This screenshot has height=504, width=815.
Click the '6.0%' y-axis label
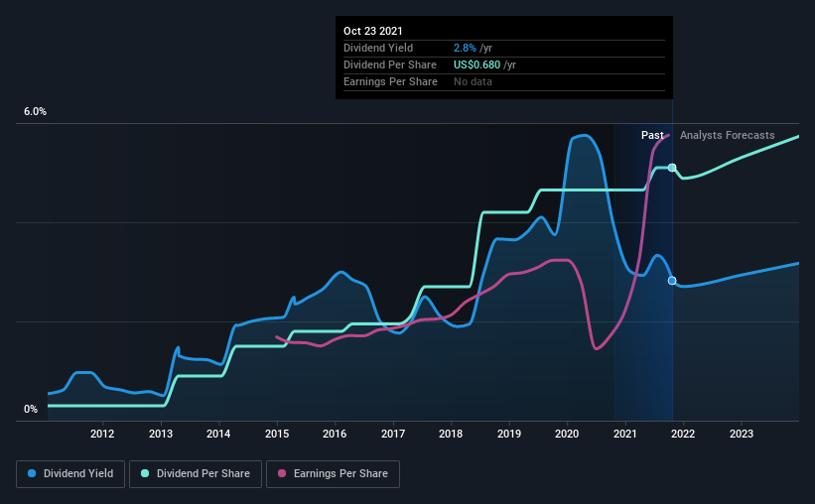(x=35, y=112)
